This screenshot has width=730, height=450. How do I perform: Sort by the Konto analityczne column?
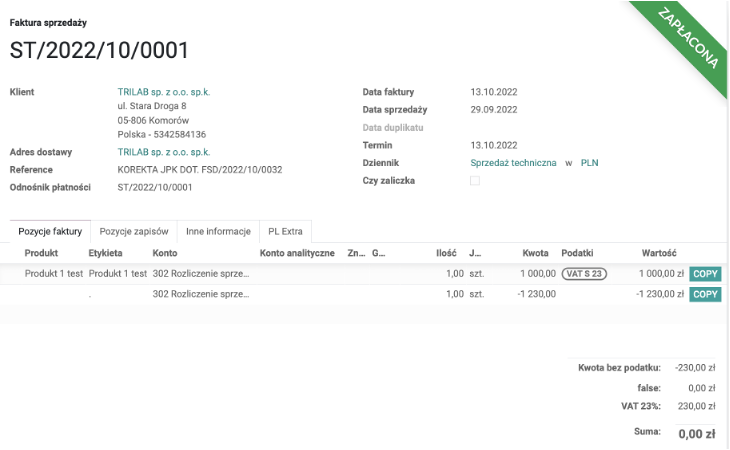[297, 254]
